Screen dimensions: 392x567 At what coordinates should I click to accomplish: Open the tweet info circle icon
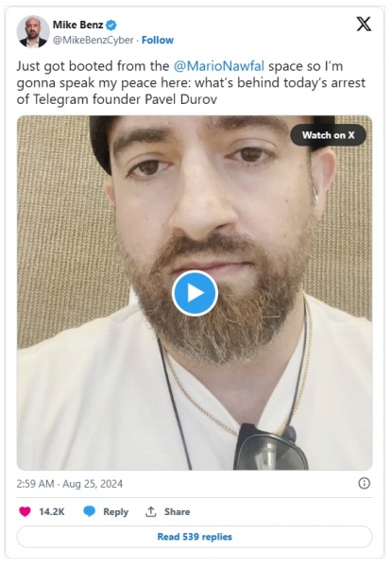point(364,484)
